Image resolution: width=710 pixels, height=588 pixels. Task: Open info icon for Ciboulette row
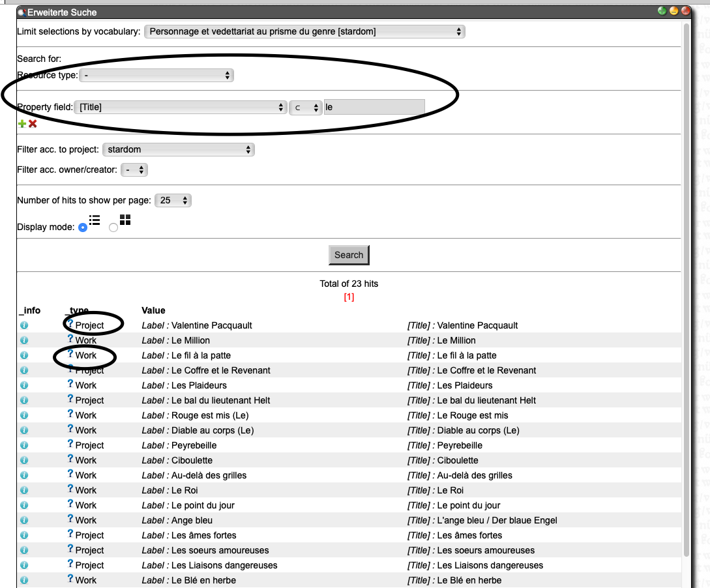click(x=24, y=460)
